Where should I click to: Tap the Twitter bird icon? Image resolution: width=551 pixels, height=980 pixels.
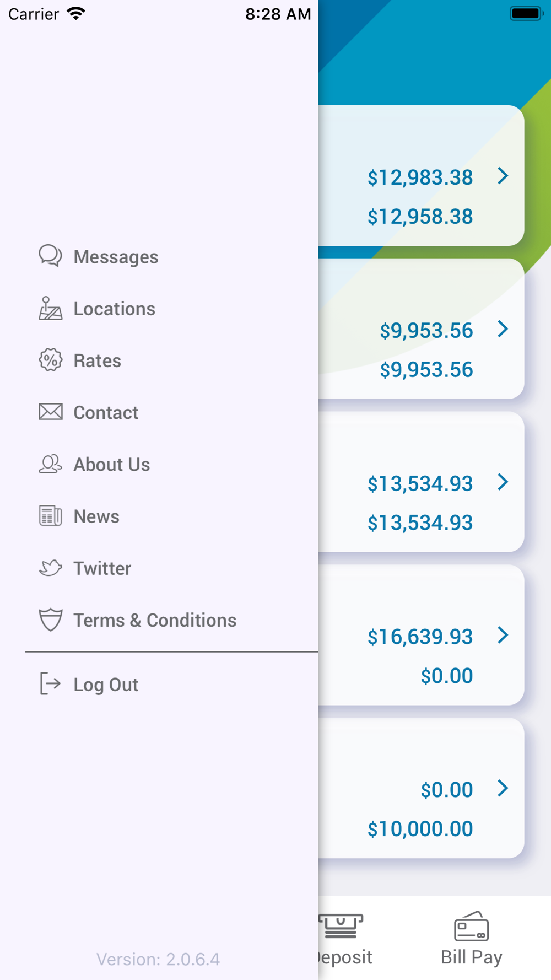pos(50,568)
